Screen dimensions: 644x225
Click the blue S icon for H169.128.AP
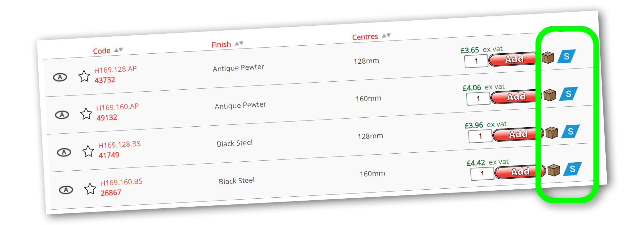tap(566, 56)
